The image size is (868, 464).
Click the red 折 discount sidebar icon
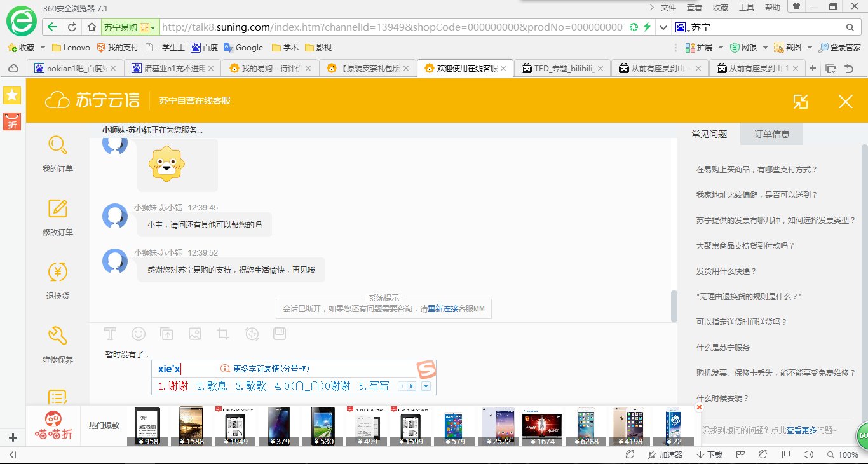[x=12, y=121]
